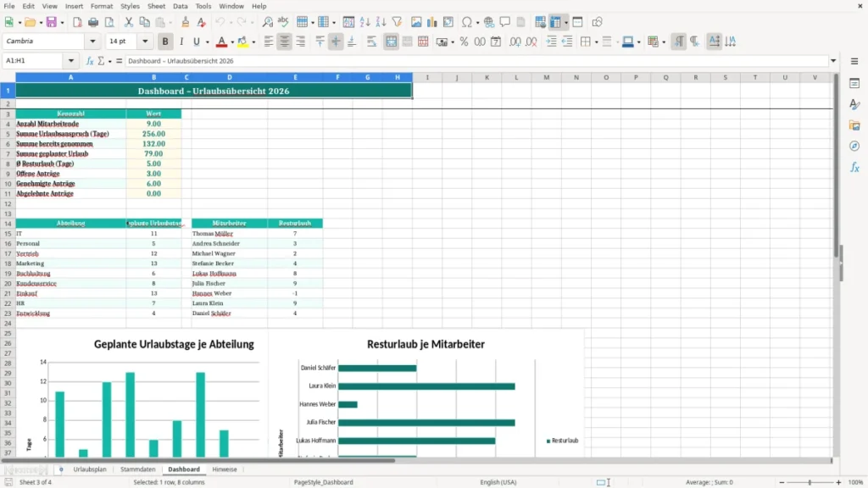Toggle Wrap Text

tap(371, 42)
